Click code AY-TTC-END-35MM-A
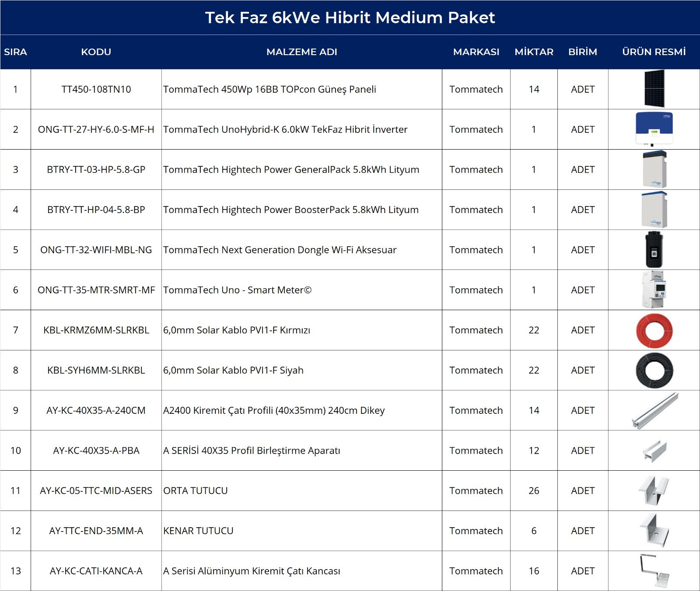Screen dimensions: 700x591 [96, 531]
